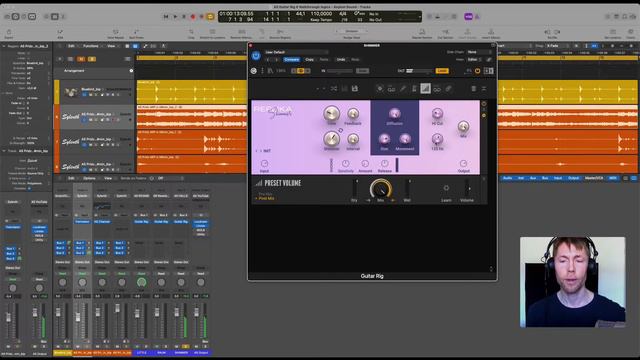Toggle the Guitar Rig plugin power button
The image size is (640, 360).
point(256,56)
